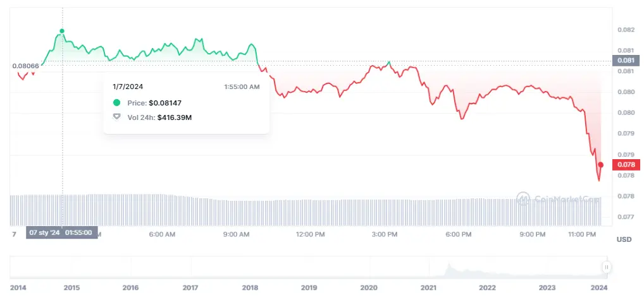The image size is (644, 300).
Task: Click the green peak marker on chart
Action: 62,31
